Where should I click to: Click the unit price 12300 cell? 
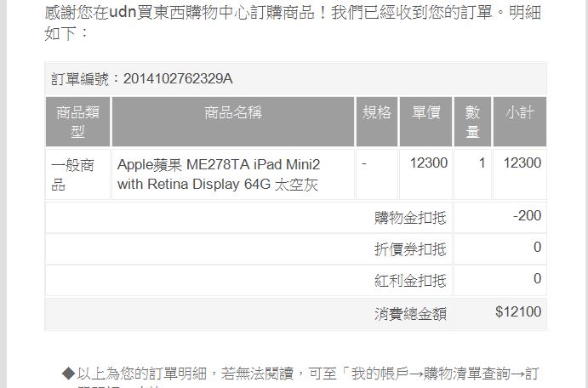(429, 163)
